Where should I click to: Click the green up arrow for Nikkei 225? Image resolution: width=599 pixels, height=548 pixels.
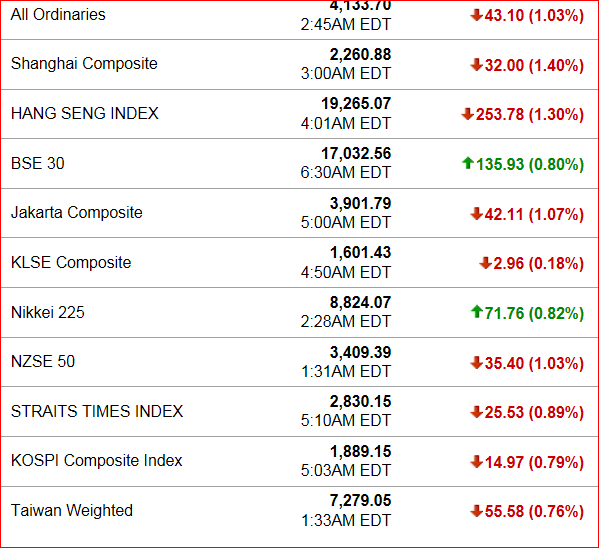(x=476, y=312)
